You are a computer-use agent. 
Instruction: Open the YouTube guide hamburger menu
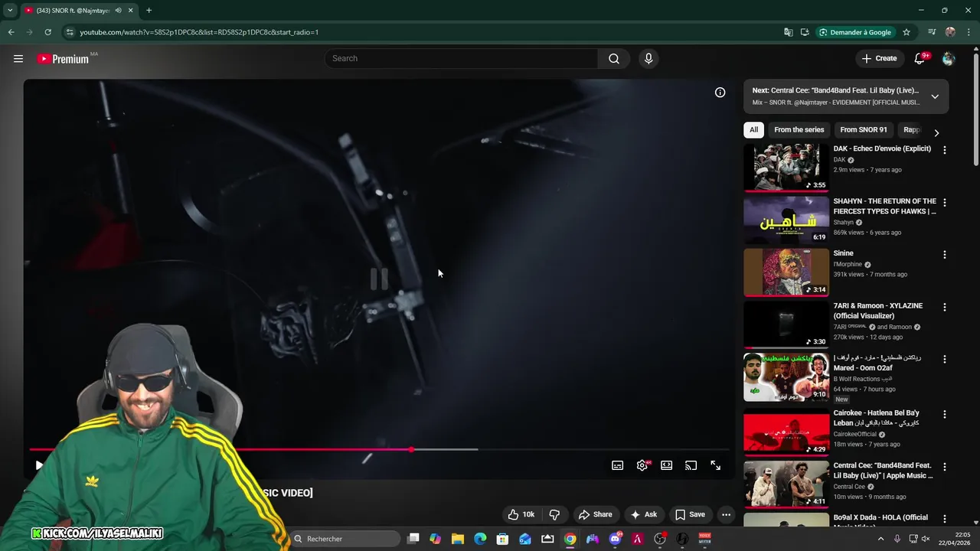click(18, 58)
